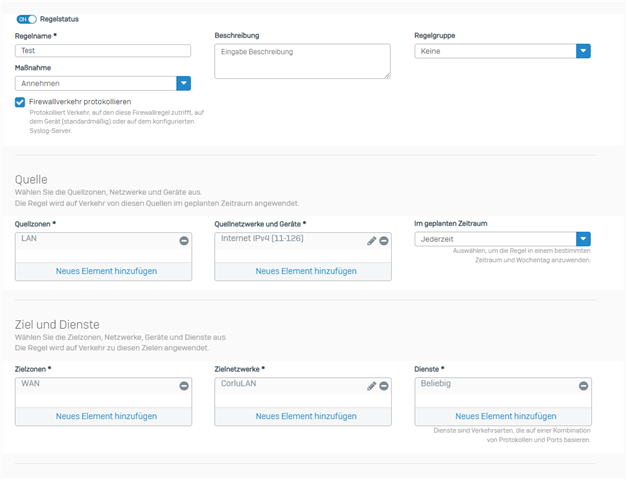
Task: Remove Internet IPv4 source network entry
Action: point(384,241)
